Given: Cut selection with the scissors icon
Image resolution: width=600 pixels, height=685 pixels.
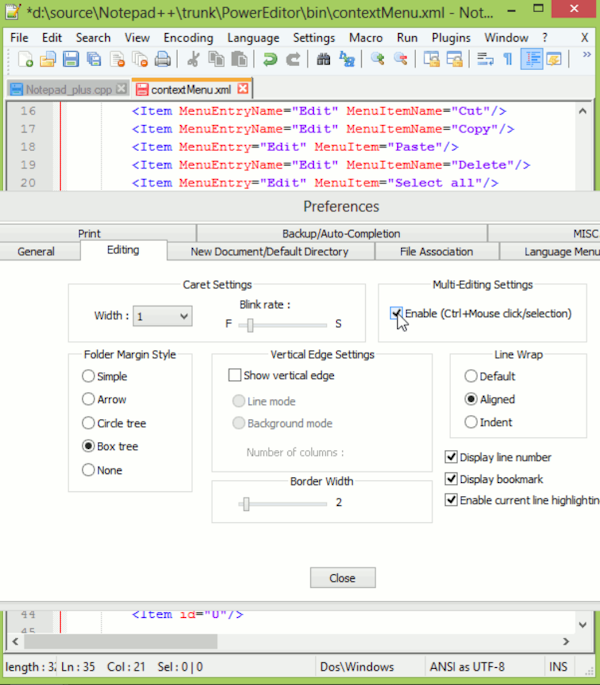Looking at the screenshot, I should click(193, 59).
